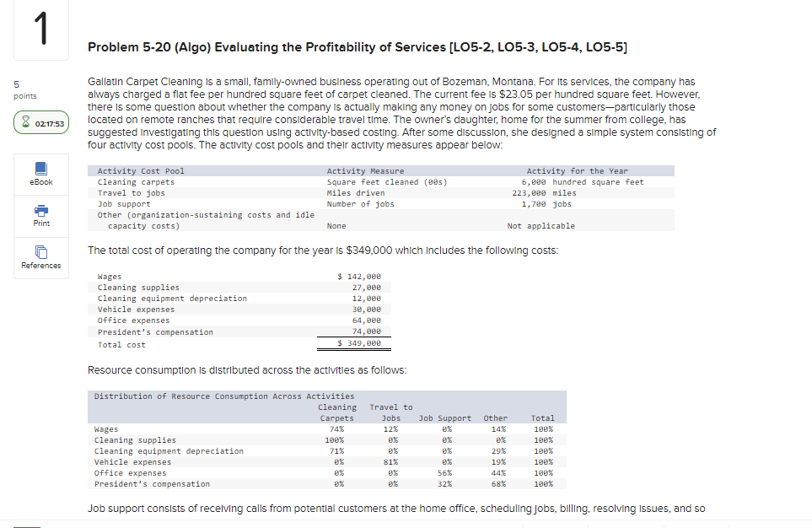The height and width of the screenshot is (528, 812).
Task: Click the 'Travel to jobs' entry
Action: [x=128, y=192]
